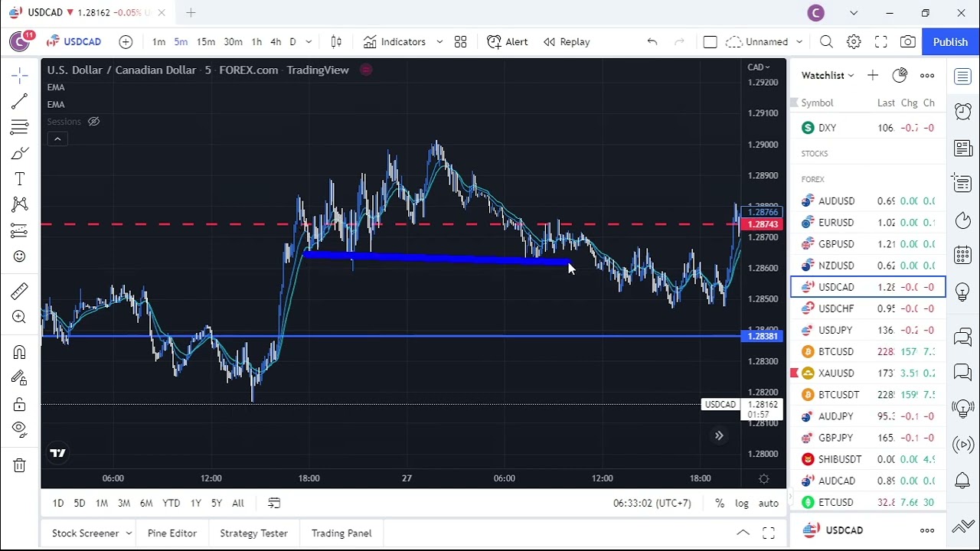This screenshot has height=551, width=980.
Task: Select the brush drawing tool
Action: (20, 153)
